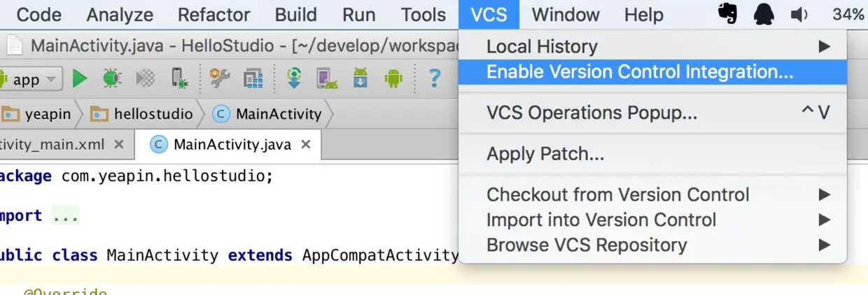This screenshot has height=295, width=868.
Task: Open the AVD Manager device icon
Action: pos(327,78)
